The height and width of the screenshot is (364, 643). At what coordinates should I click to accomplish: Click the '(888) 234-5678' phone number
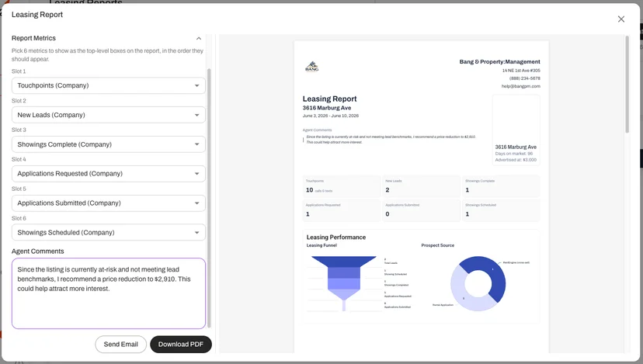[525, 78]
